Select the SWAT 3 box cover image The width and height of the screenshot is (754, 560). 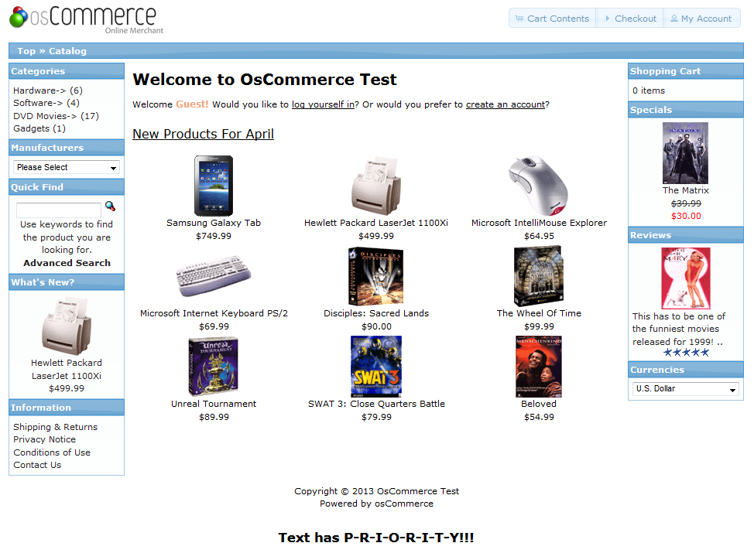click(x=376, y=366)
